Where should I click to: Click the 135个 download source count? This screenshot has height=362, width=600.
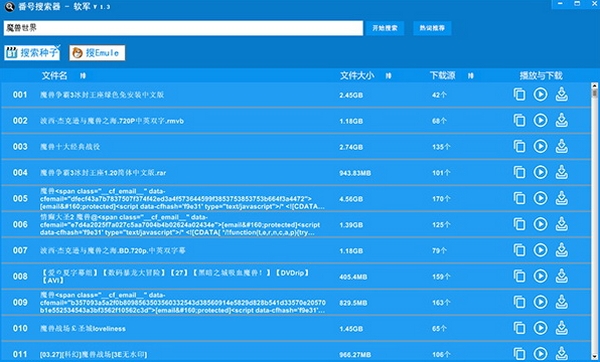coord(441,147)
